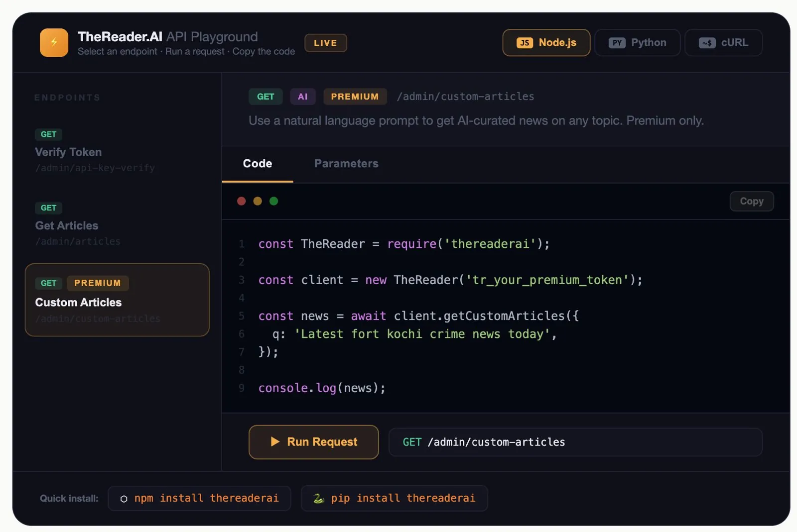This screenshot has width=797, height=532.
Task: Click the Quick install label
Action: [69, 498]
